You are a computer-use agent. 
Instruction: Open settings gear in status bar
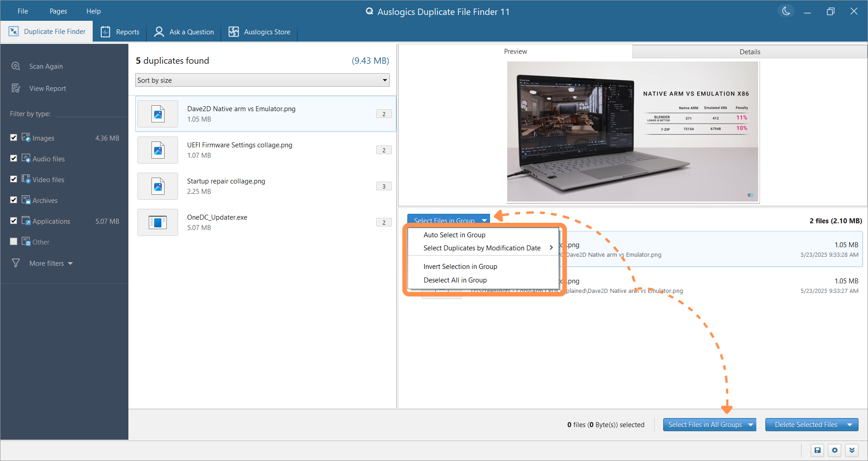835,450
